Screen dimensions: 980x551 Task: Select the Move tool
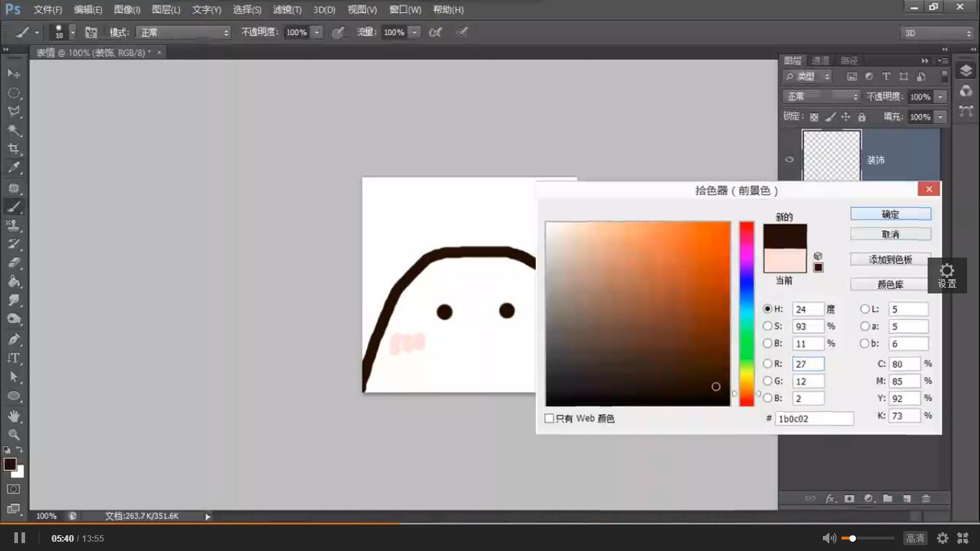click(x=14, y=74)
